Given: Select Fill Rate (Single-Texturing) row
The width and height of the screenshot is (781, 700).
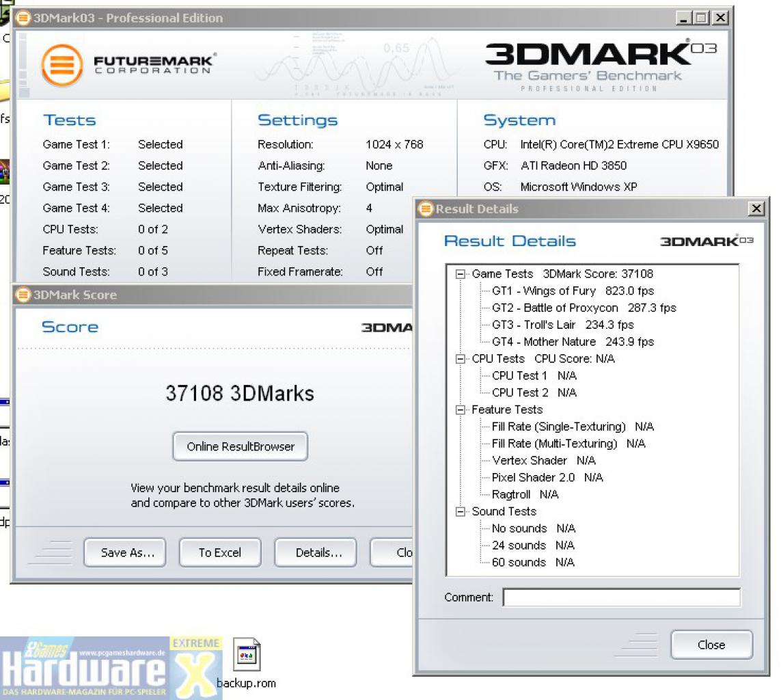Looking at the screenshot, I should 573,427.
